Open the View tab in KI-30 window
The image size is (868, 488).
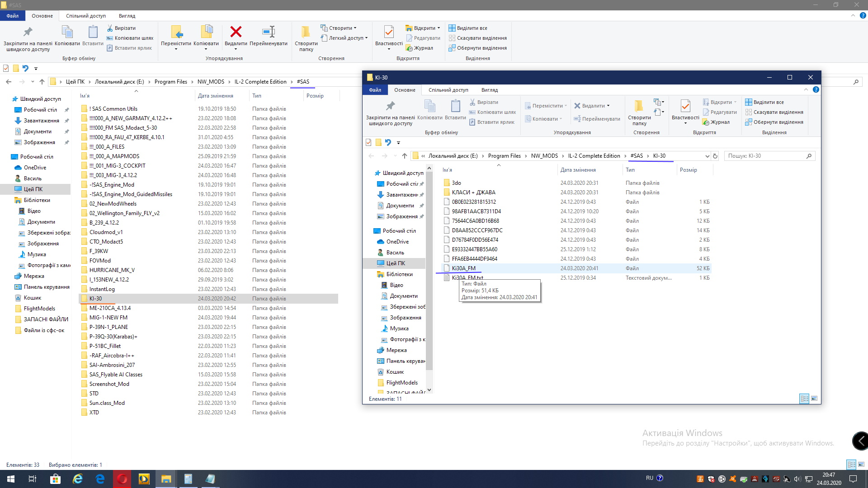tap(489, 90)
